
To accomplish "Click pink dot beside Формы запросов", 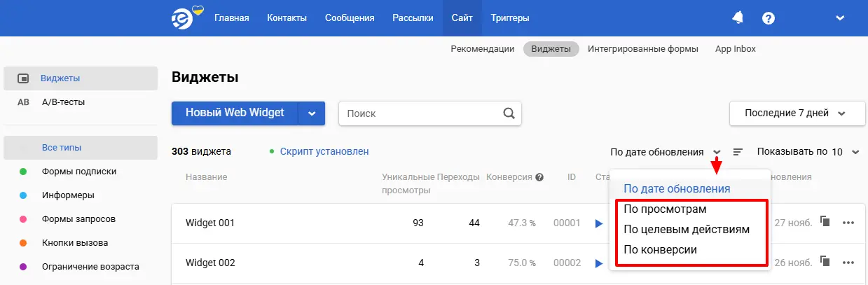I will point(23,219).
